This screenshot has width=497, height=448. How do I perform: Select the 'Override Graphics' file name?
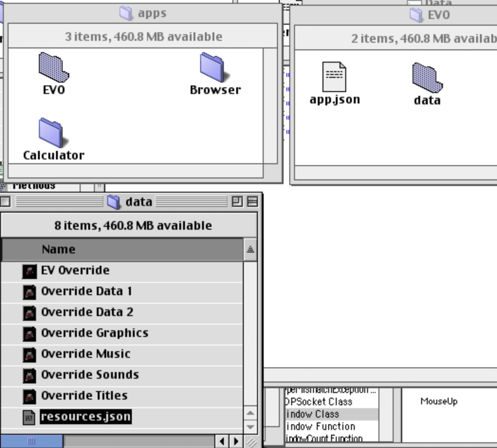click(x=95, y=333)
